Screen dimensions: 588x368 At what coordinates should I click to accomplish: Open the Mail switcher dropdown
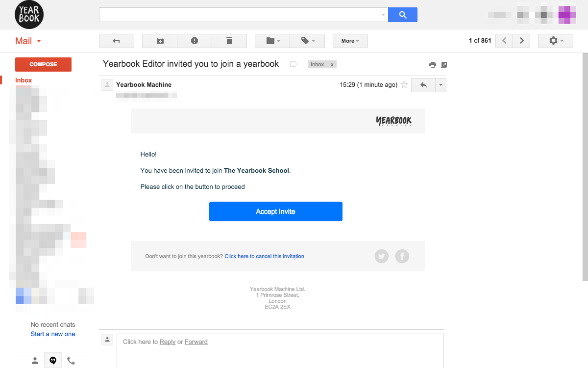coord(28,41)
